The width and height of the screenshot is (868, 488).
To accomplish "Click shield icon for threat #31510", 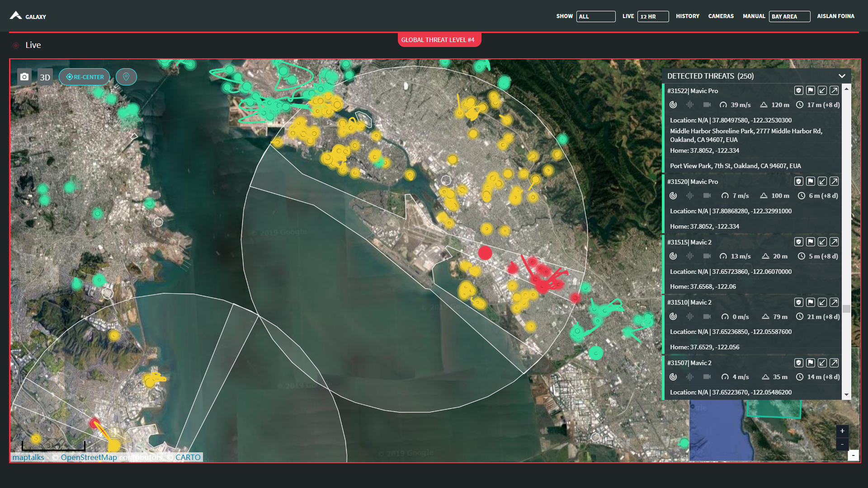I will coord(799,302).
